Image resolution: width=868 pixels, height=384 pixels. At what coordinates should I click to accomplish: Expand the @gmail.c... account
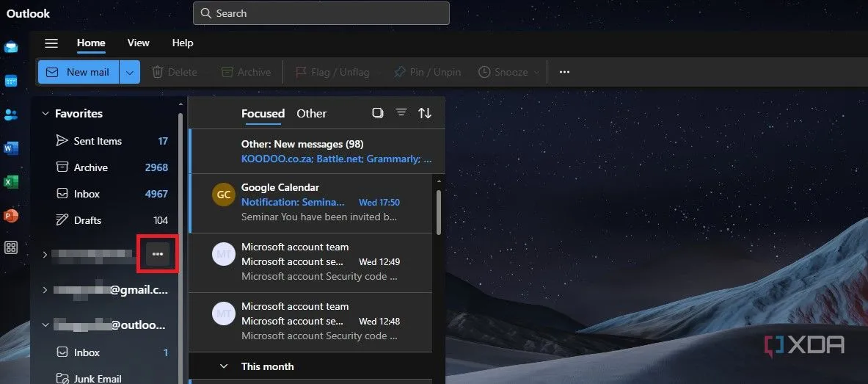(45, 290)
